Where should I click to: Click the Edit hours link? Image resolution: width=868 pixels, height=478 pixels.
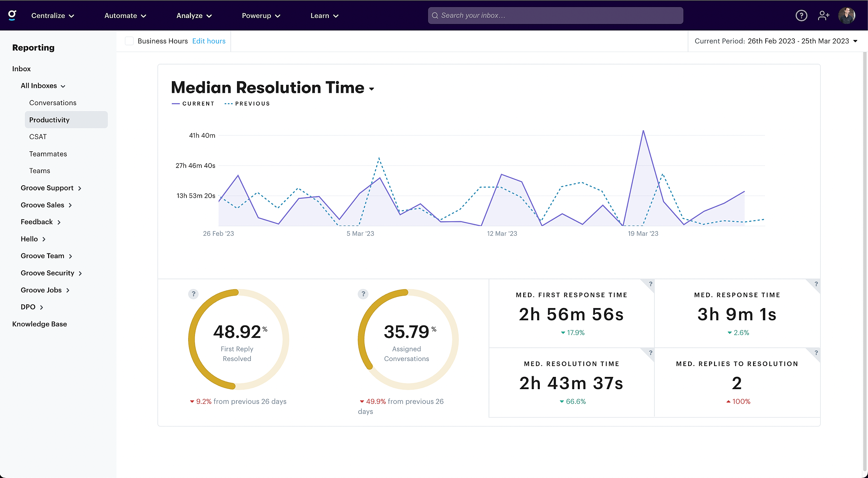point(209,41)
